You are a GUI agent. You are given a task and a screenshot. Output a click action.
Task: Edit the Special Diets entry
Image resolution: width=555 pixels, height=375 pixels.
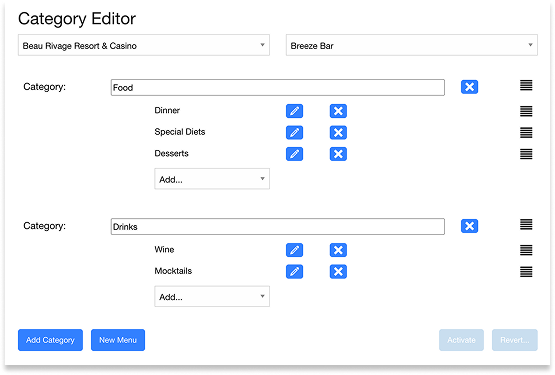point(294,132)
